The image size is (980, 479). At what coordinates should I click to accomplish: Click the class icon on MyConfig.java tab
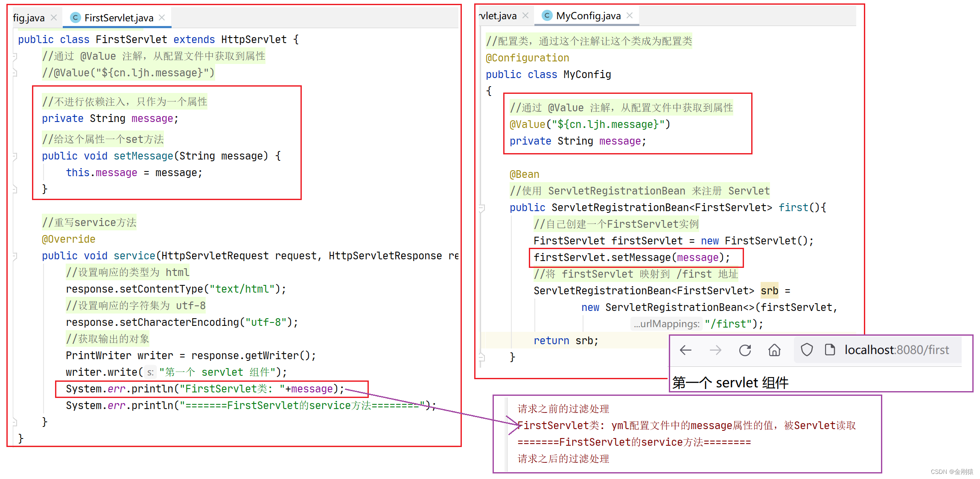[x=547, y=16]
